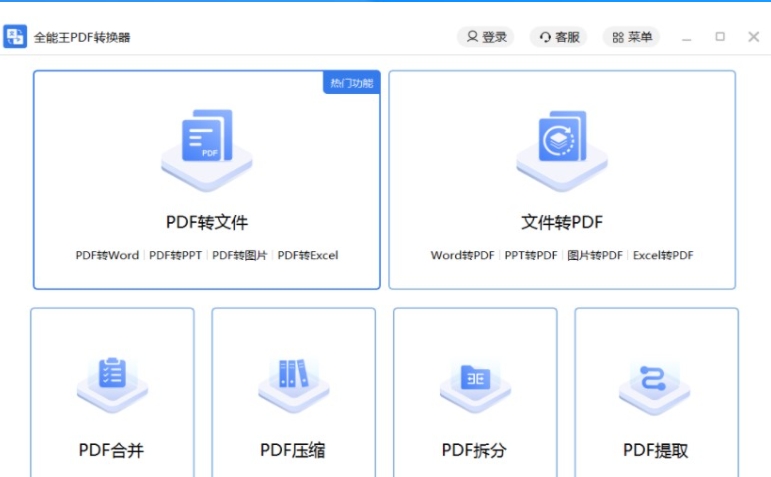The image size is (771, 477).
Task: Choose PDF转图片 conversion link
Action: 239,255
